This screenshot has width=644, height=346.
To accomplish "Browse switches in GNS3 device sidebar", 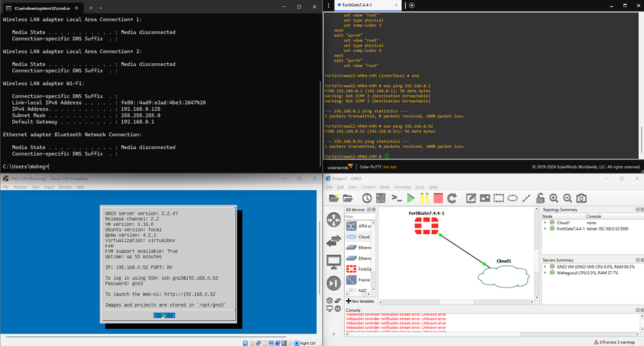I will [333, 241].
